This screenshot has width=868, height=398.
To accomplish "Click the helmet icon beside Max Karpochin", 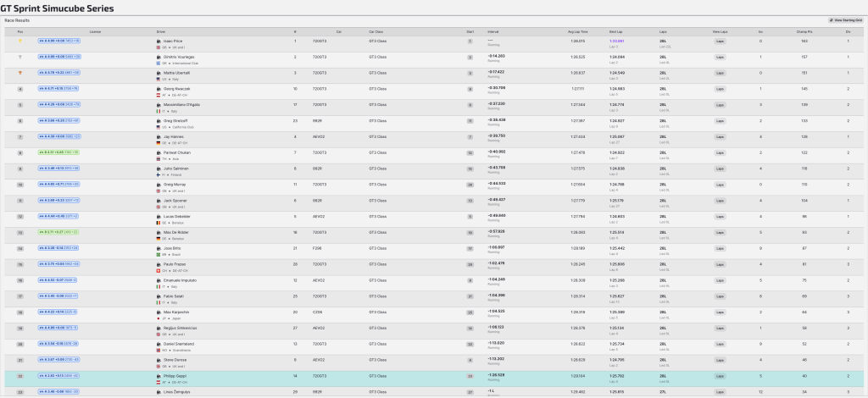I will [159, 312].
